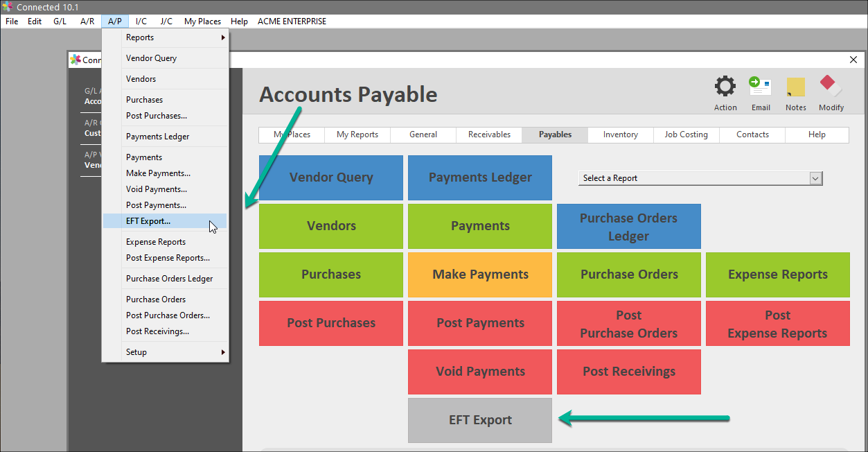Switch to the Receivables tab
The image size is (868, 452).
click(488, 134)
